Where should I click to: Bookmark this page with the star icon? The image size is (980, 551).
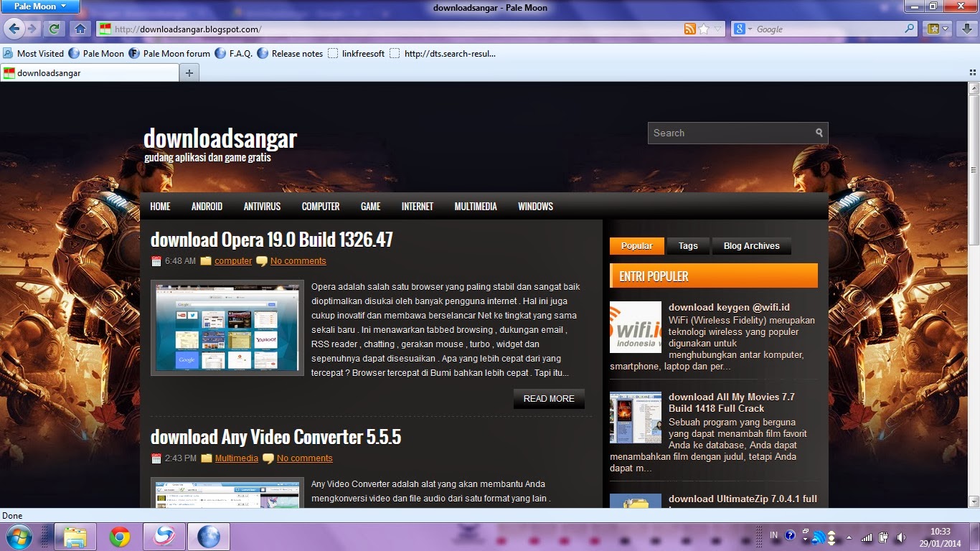point(704,29)
